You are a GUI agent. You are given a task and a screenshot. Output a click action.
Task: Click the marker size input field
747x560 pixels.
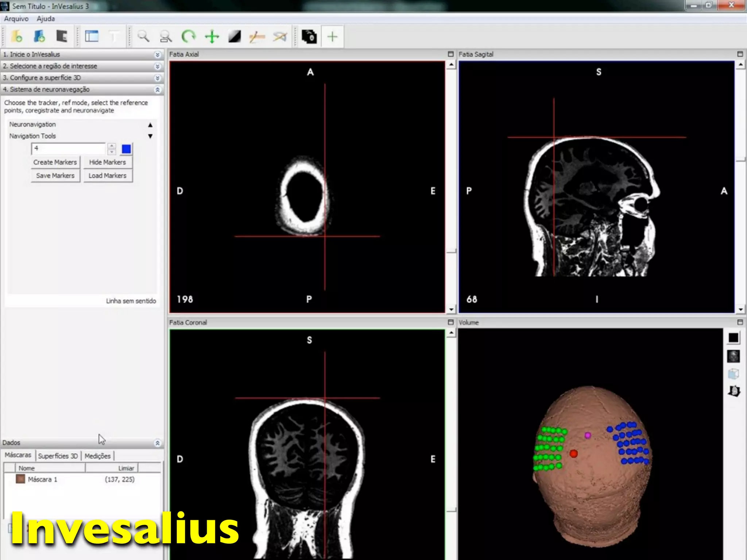69,148
